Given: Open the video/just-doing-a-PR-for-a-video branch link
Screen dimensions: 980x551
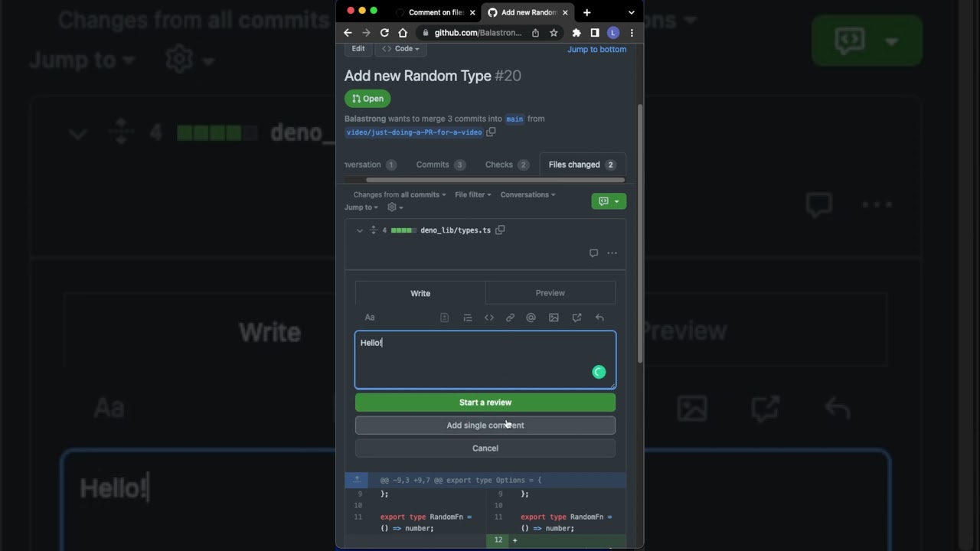Looking at the screenshot, I should click(414, 132).
